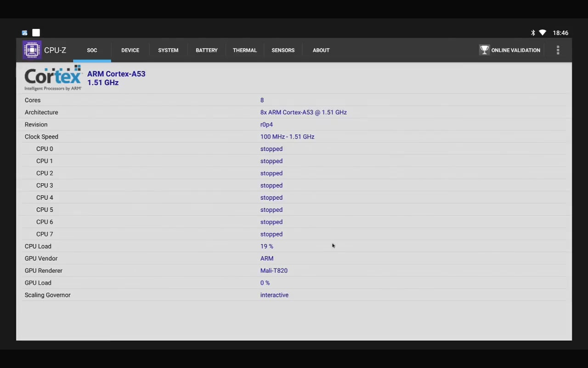Viewport: 588px width, 368px height.
Task: Check the Wi-Fi status icon
Action: 543,33
